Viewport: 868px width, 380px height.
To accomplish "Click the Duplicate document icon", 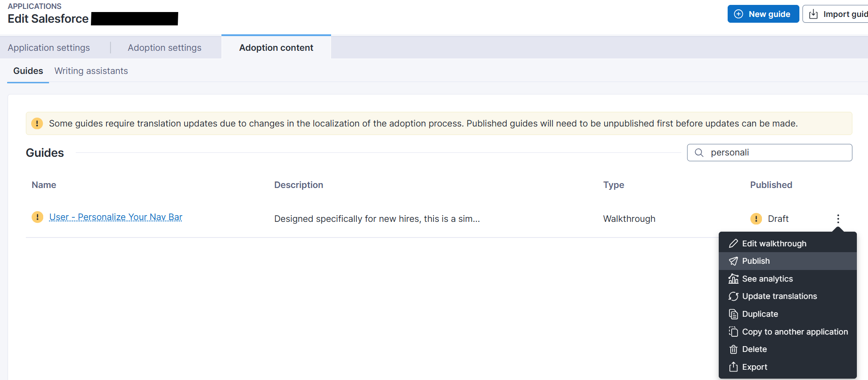I will click(733, 314).
